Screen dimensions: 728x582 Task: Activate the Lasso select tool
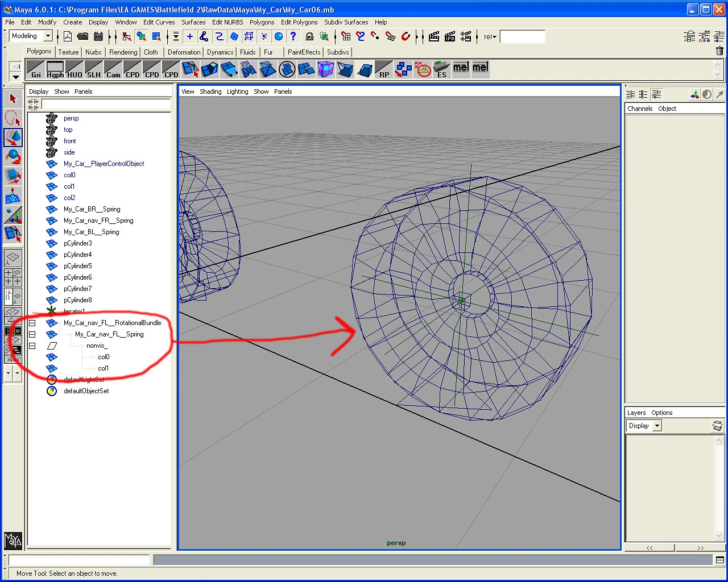pos(13,118)
